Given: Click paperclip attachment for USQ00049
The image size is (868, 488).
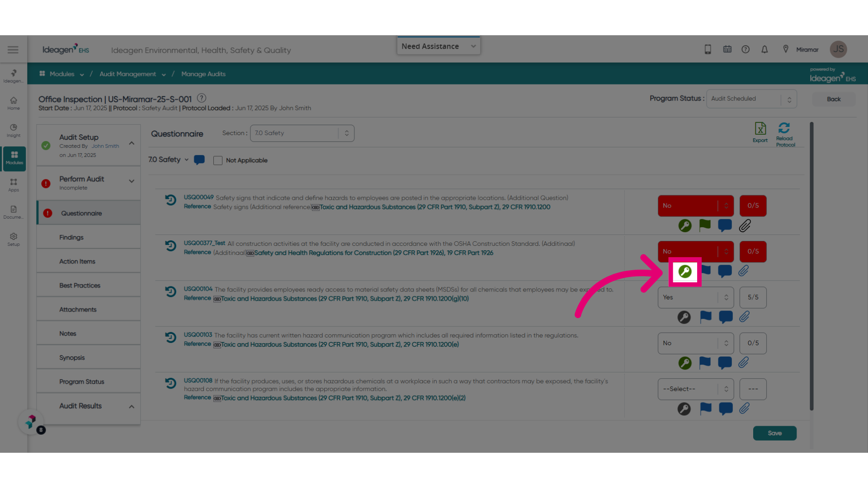Looking at the screenshot, I should (745, 225).
